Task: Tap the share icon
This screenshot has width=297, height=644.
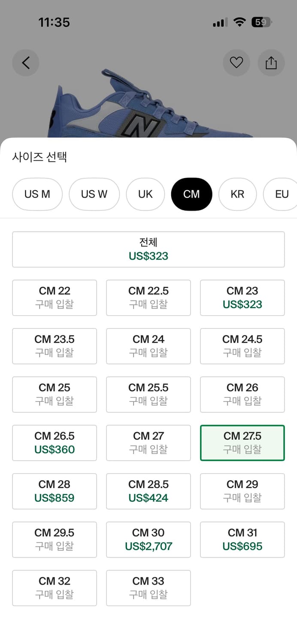Action: [271, 63]
